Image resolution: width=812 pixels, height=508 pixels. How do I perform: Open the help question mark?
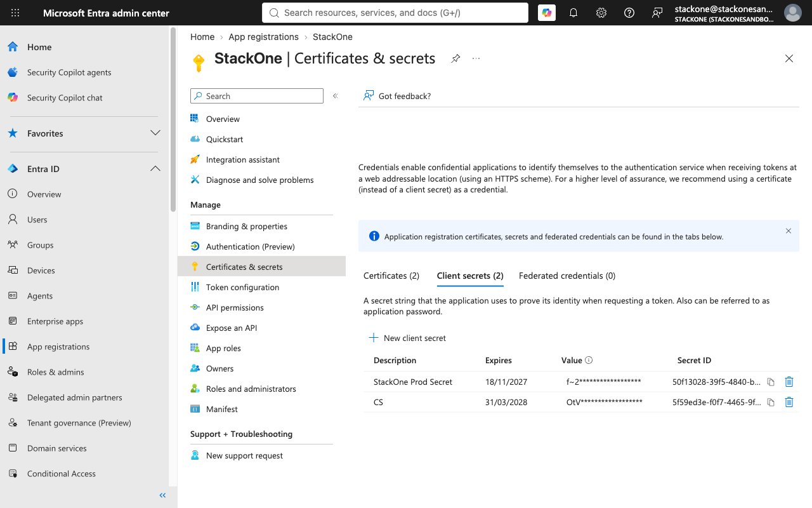point(629,13)
